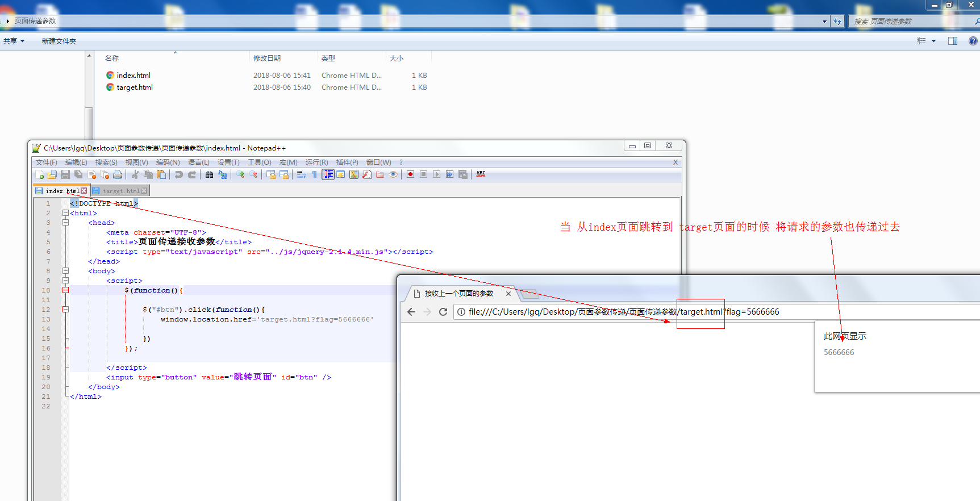Click the Synchronize horizontal scrolling icon

(x=284, y=174)
